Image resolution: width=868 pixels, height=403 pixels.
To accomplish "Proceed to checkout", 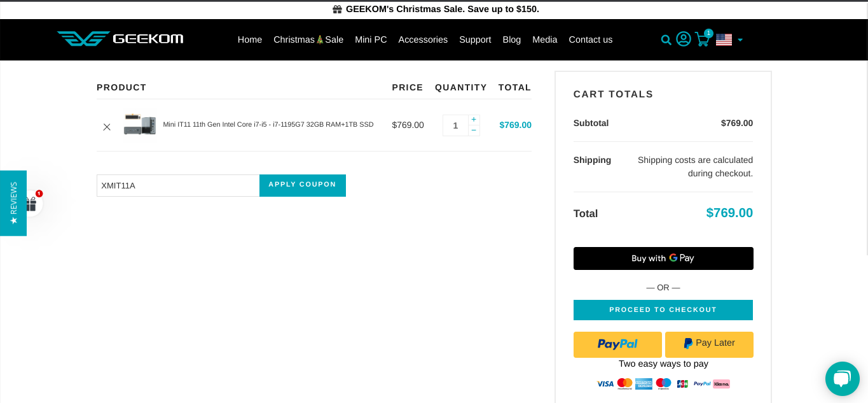I will [663, 310].
